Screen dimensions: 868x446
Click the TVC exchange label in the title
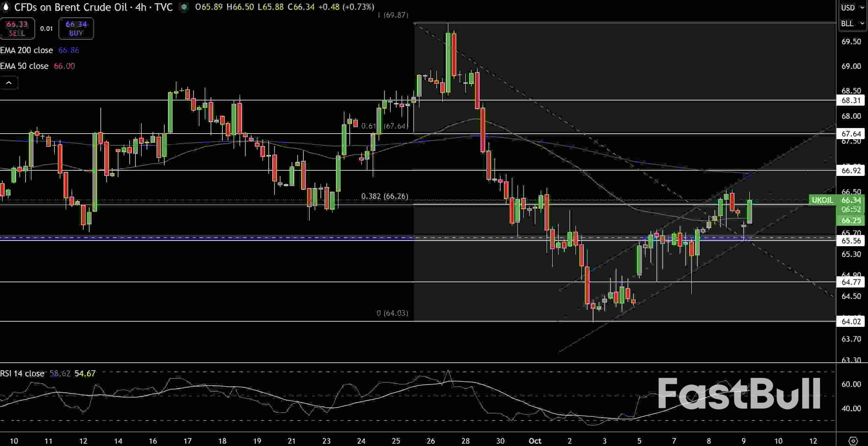click(x=164, y=8)
